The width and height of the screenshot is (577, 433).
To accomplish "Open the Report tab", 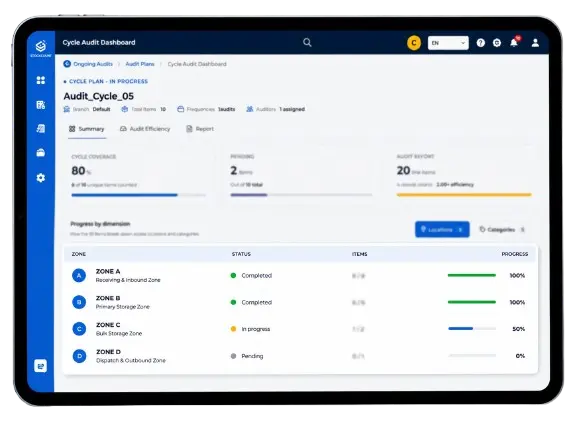I will [200, 129].
